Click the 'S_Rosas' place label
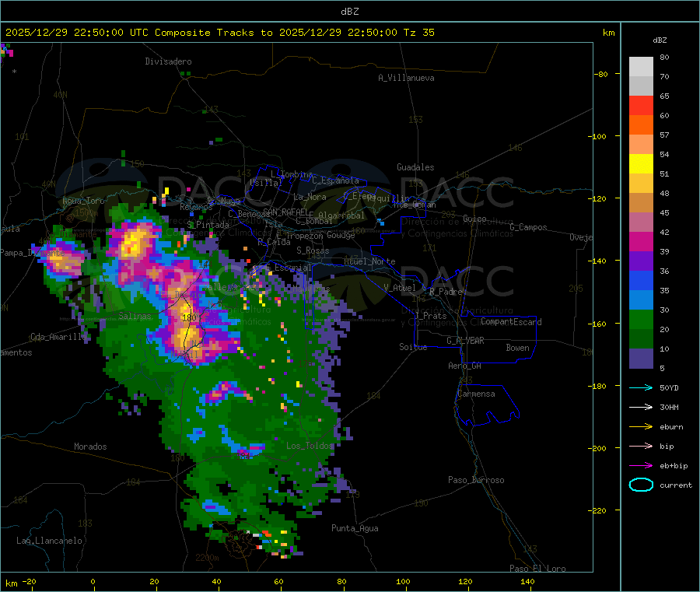Screen dimensions: 700x592 (x=313, y=250)
